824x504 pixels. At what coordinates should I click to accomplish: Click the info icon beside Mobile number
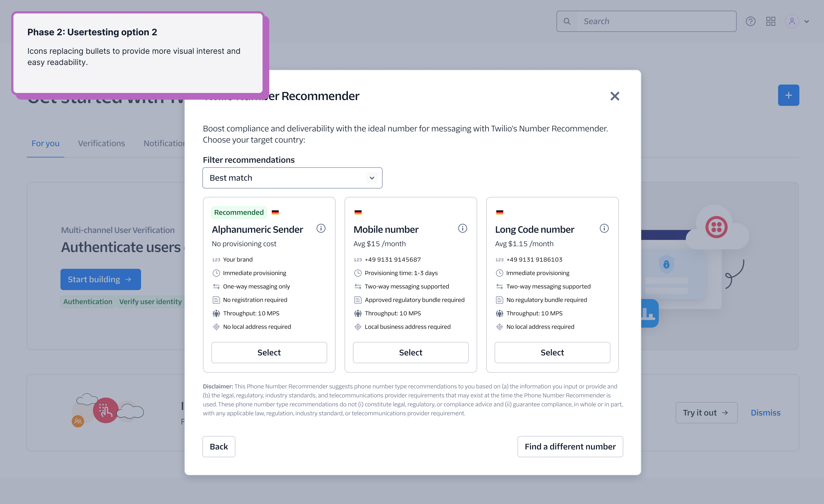click(x=462, y=228)
